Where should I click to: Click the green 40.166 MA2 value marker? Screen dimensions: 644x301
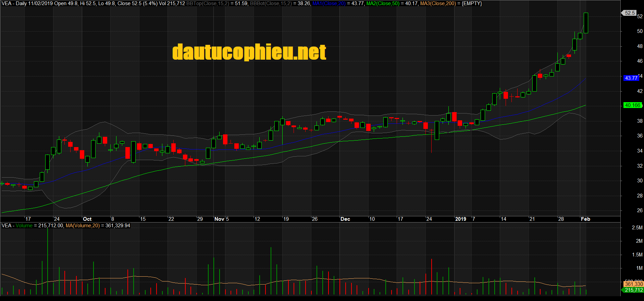point(632,105)
